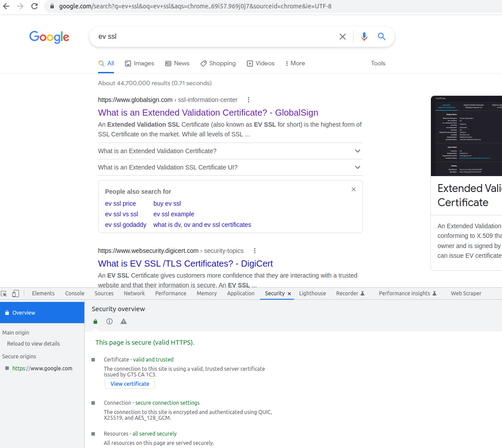Click the View certificate button
The height and width of the screenshot is (448, 502).
click(129, 384)
